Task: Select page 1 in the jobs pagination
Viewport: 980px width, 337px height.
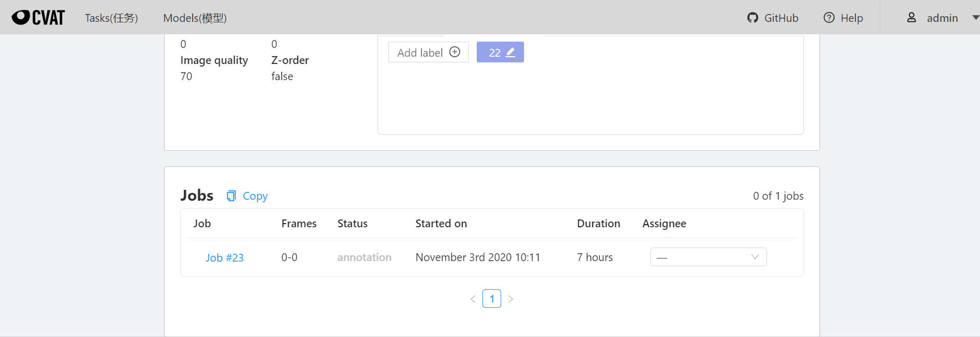Action: pos(492,299)
